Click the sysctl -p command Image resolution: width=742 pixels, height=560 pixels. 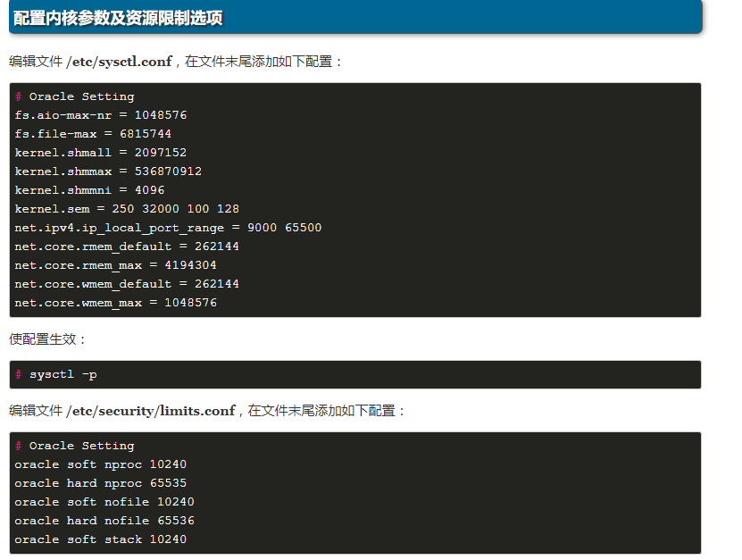click(x=63, y=374)
